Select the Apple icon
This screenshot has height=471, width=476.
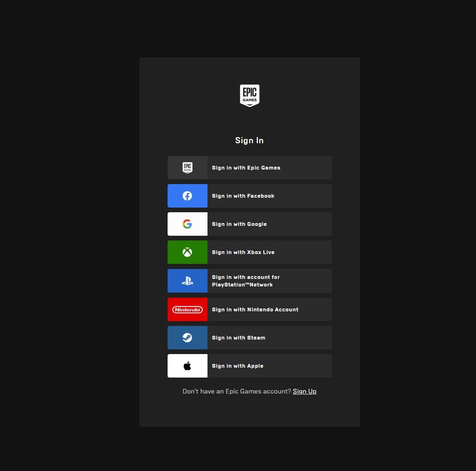(x=187, y=366)
